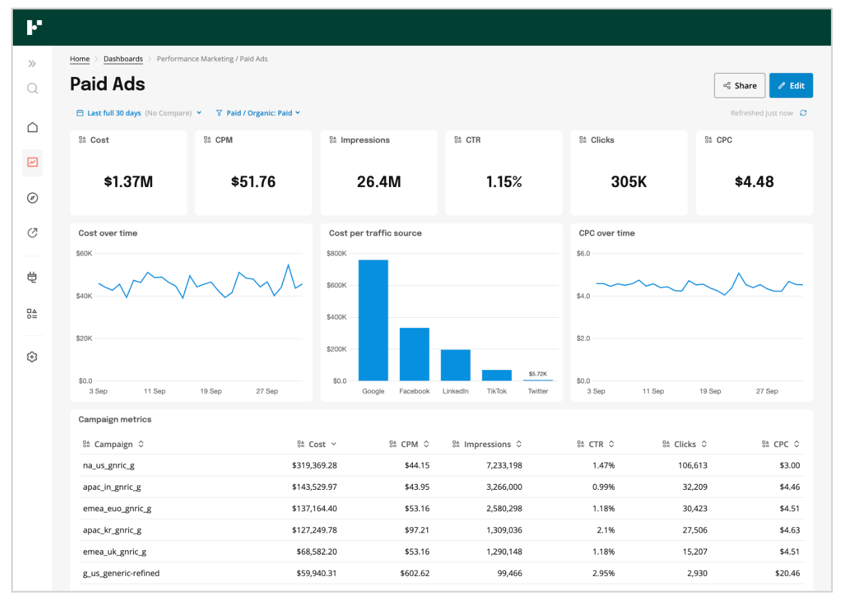The height and width of the screenshot is (616, 862).
Task: Click the Share button
Action: click(x=740, y=85)
